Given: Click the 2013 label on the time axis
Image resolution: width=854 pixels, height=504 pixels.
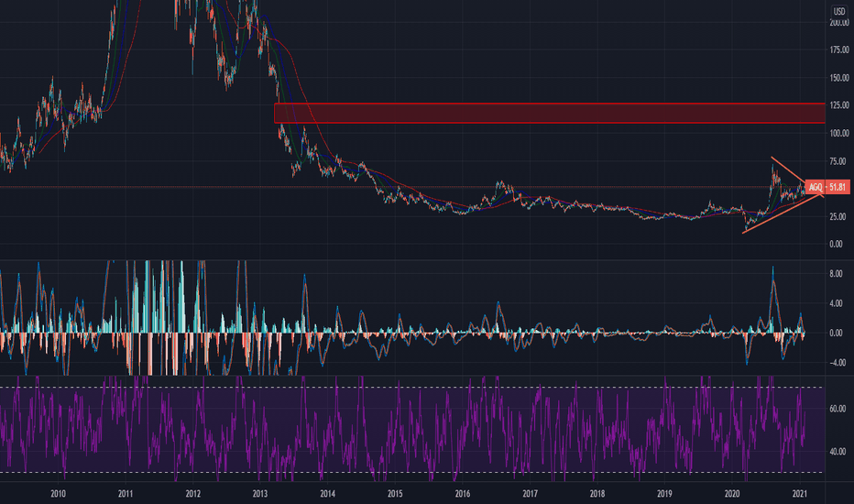Looking at the screenshot, I should tap(260, 494).
